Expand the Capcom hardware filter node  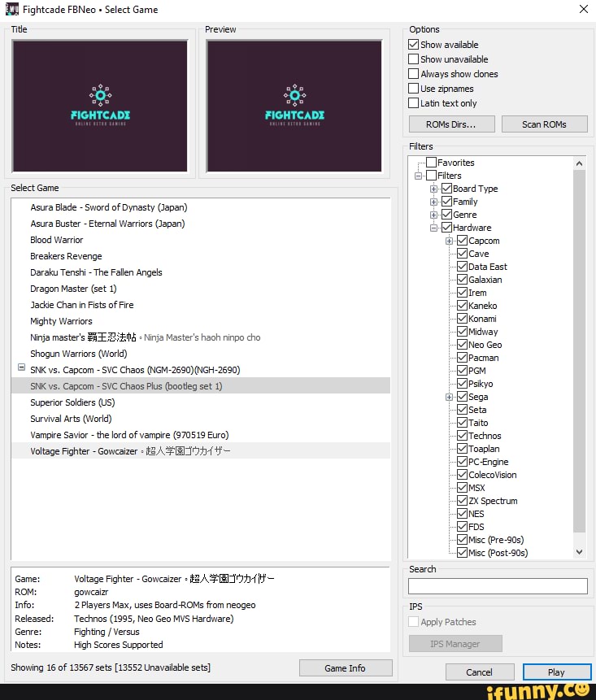click(x=449, y=241)
